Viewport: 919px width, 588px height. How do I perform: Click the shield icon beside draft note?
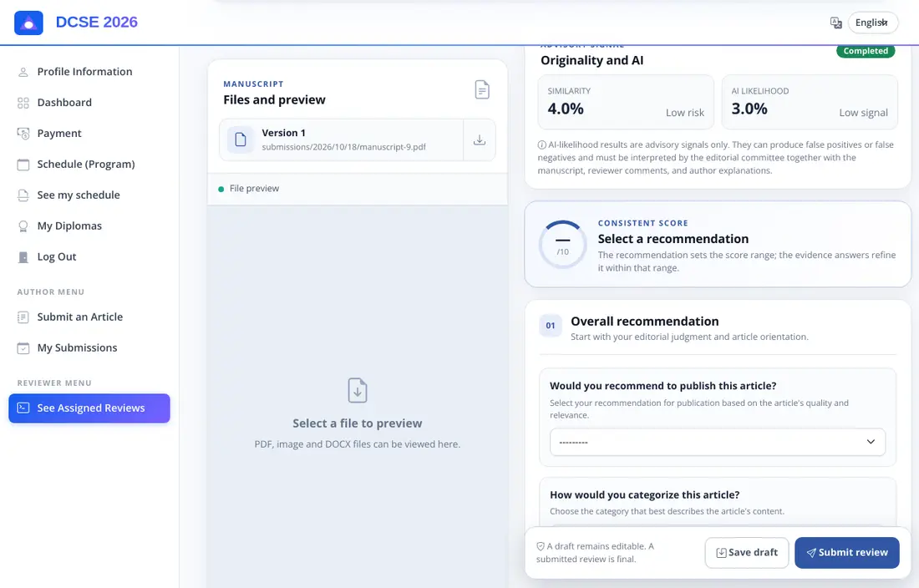click(541, 546)
